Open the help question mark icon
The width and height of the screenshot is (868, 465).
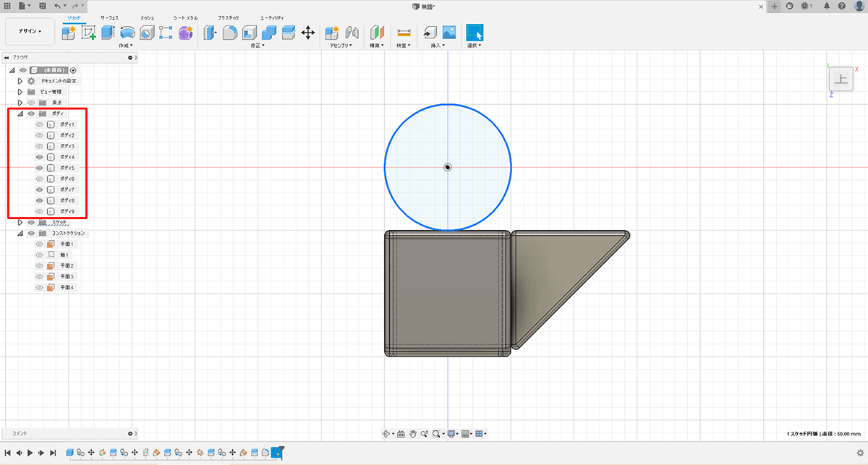(841, 6)
